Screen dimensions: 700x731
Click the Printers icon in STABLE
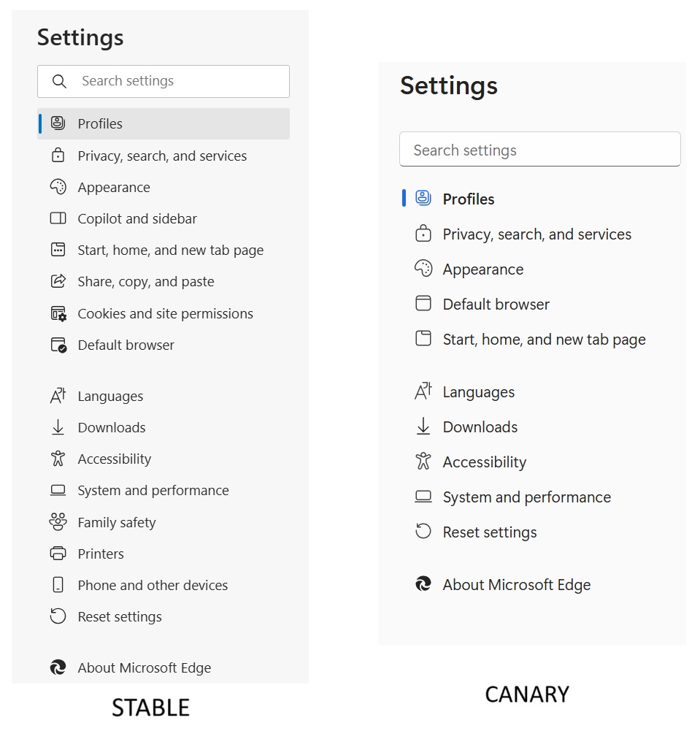coord(58,554)
